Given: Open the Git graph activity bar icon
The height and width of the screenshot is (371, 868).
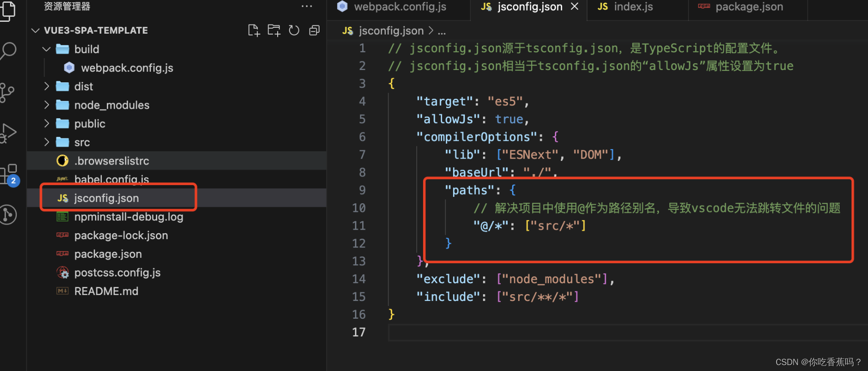Looking at the screenshot, I should click(x=8, y=215).
